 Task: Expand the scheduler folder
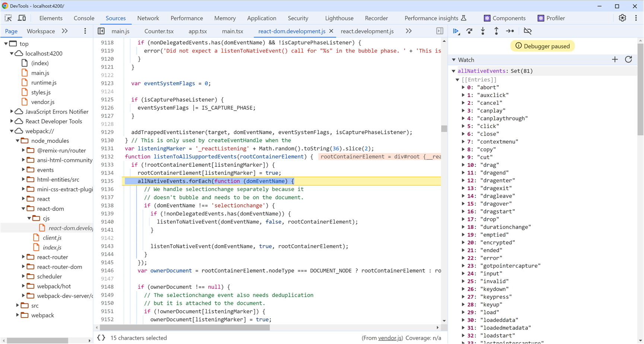(23, 276)
